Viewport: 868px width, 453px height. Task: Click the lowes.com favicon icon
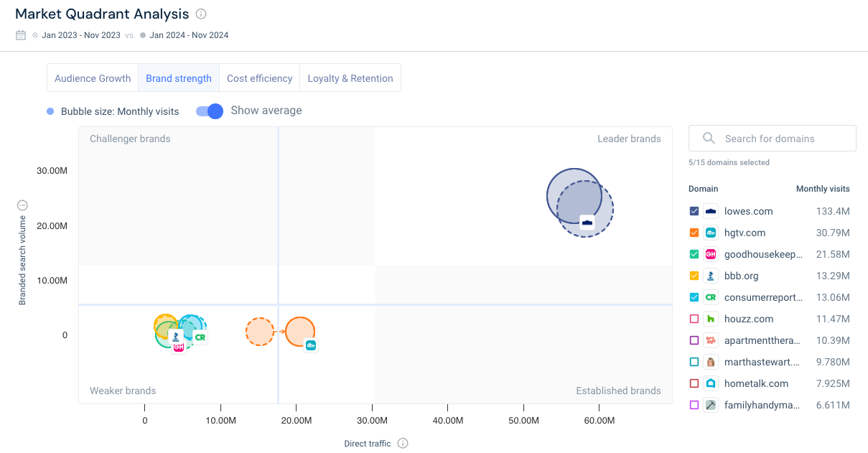pos(709,211)
